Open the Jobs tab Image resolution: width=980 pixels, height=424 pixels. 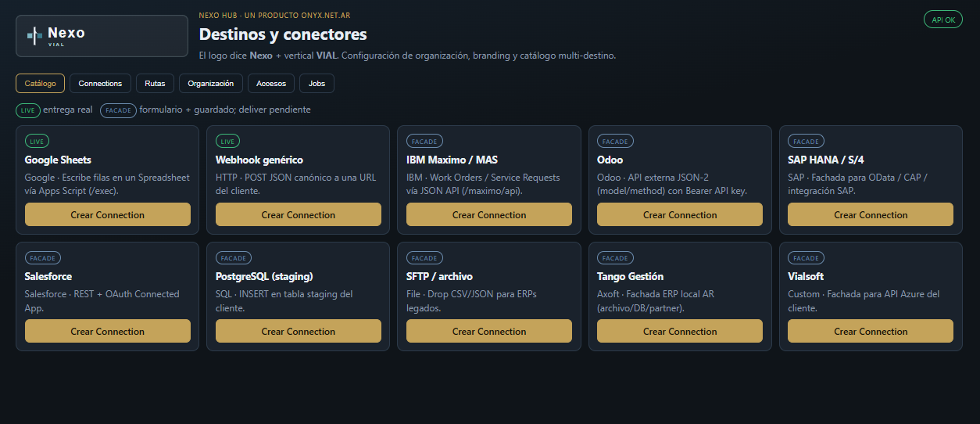[317, 83]
